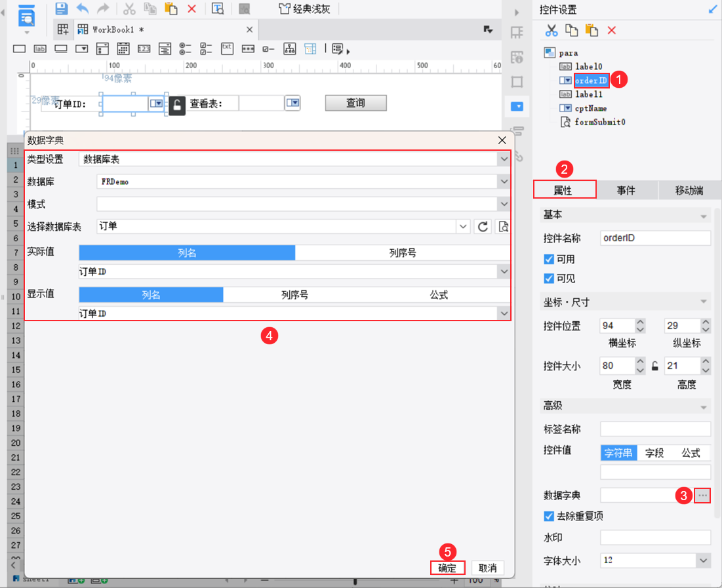Switch to the 属性 tab

(x=564, y=190)
